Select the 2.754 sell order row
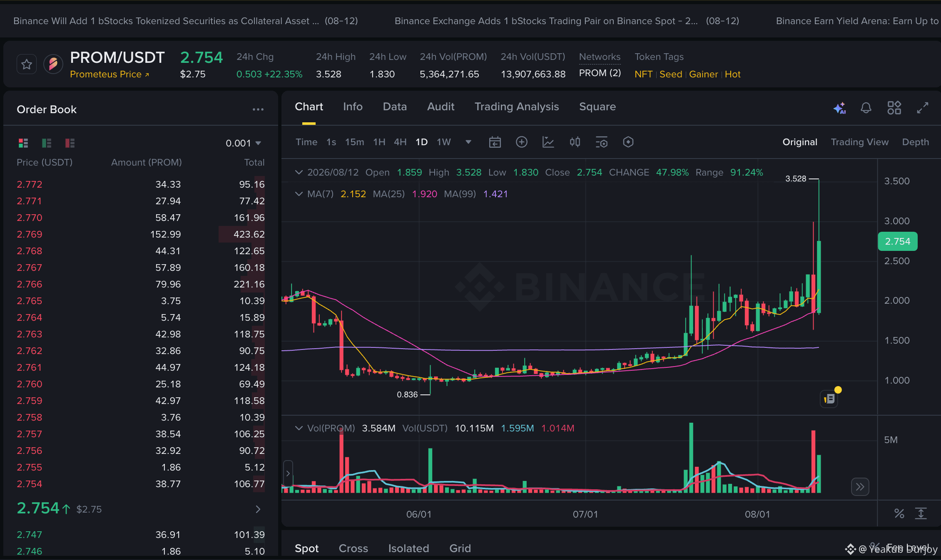Image resolution: width=941 pixels, height=560 pixels. coord(141,484)
